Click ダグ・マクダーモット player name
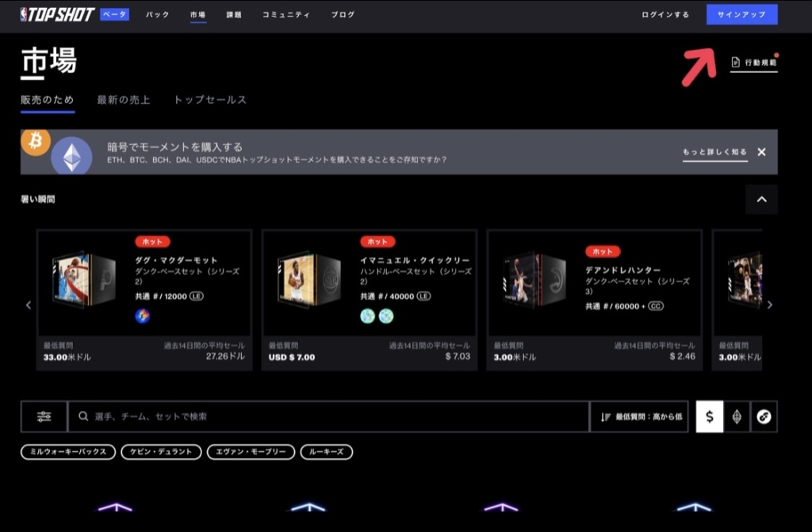Screen dimensions: 812x532 (x=176, y=260)
